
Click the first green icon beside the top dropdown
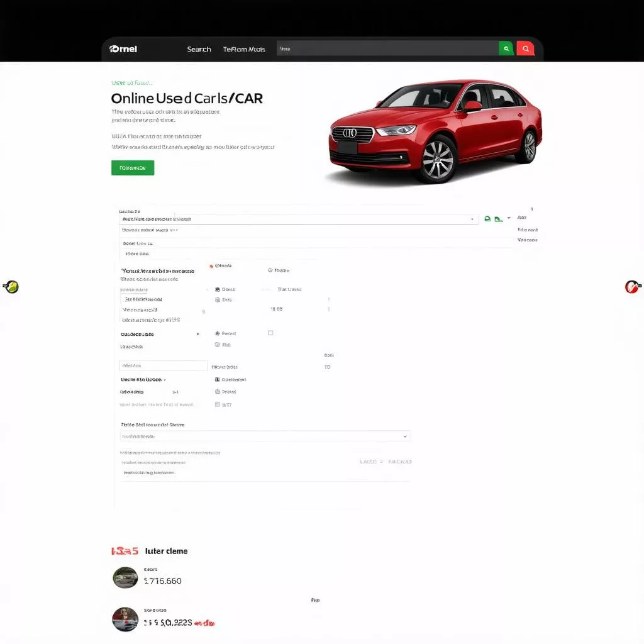pos(487,219)
